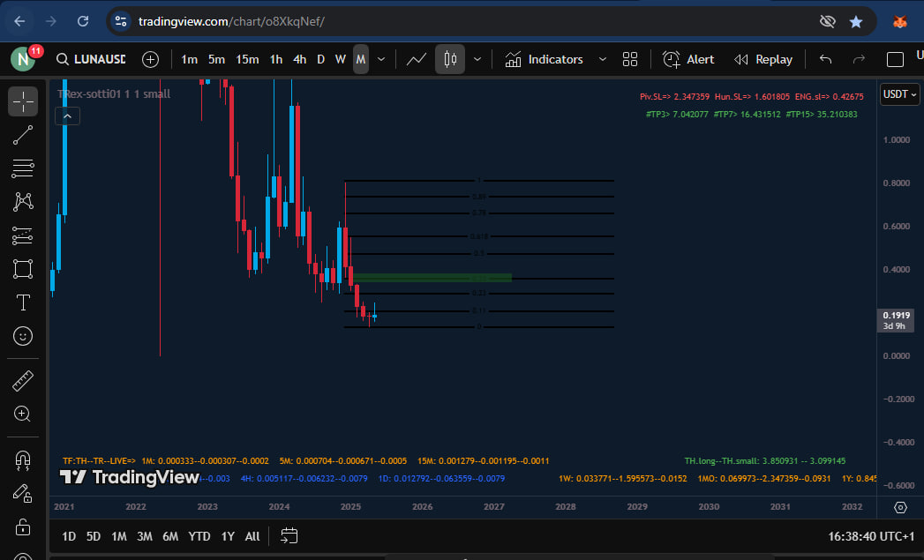Toggle magnet mode in drawing toolbar
The image size is (924, 560).
click(x=23, y=459)
